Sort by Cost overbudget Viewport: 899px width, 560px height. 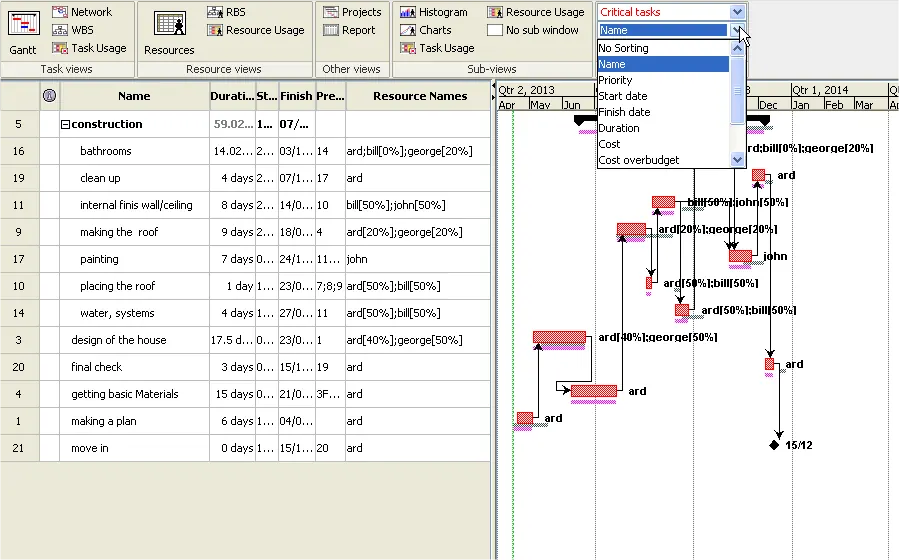pos(663,160)
